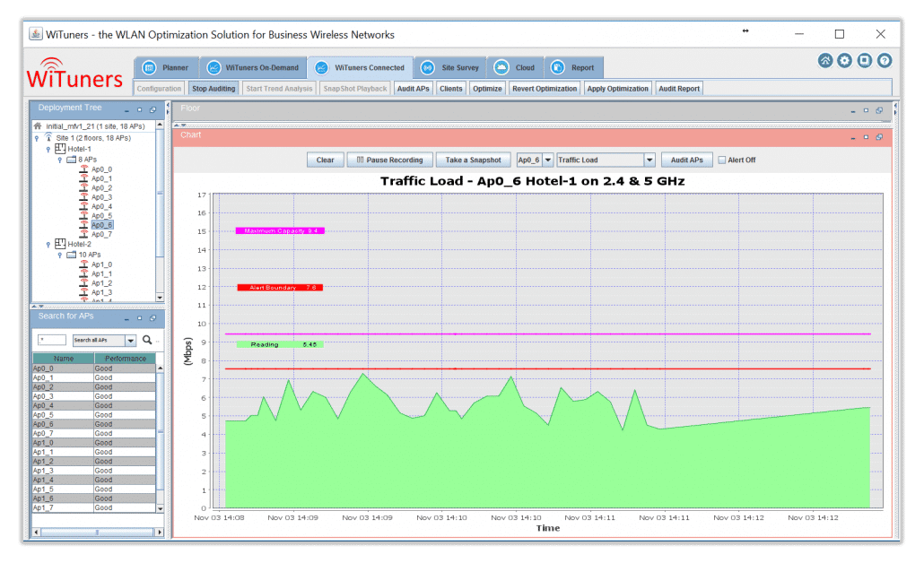Switch to the WiTuners Connected tab
Image resolution: width=924 pixels, height=563 pixels.
(x=361, y=68)
